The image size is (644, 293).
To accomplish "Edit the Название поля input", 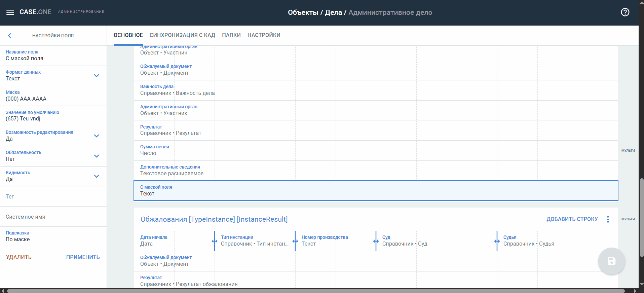I will coord(53,56).
